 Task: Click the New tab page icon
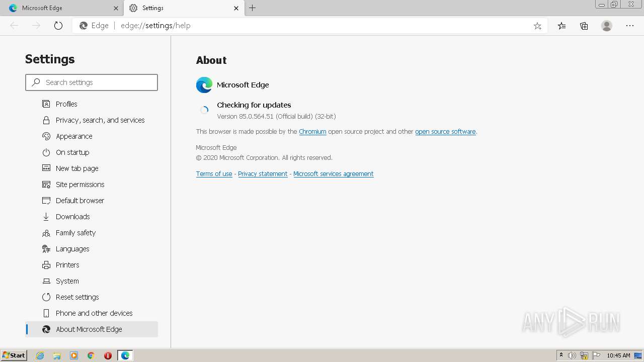click(46, 168)
